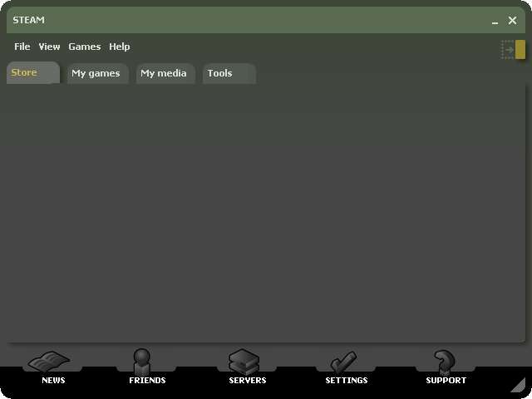Screen dimensions: 532x399
Task: Open the News book icon
Action: [x=49, y=362]
